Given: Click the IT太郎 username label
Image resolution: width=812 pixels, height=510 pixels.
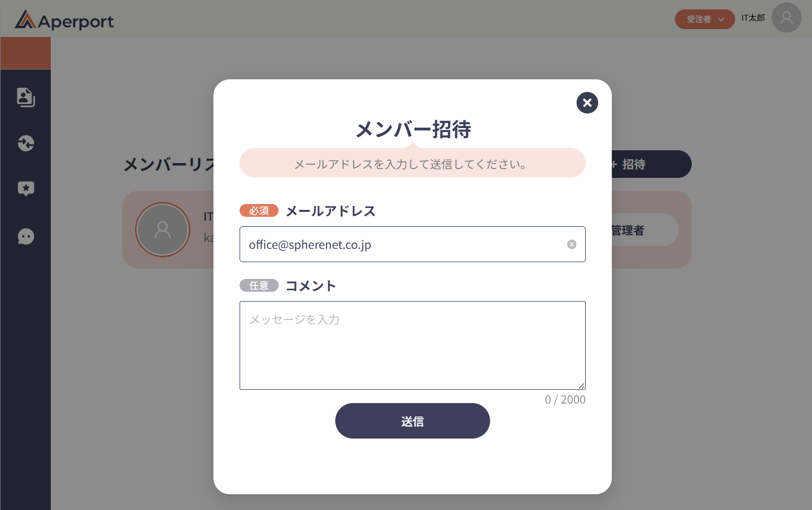Looking at the screenshot, I should point(753,18).
